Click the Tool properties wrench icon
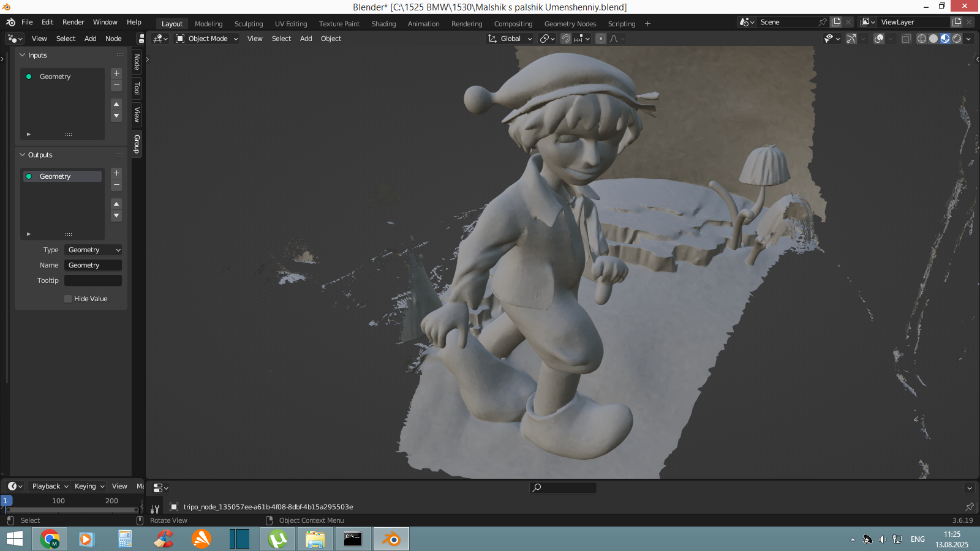The height and width of the screenshot is (551, 980). (155, 509)
